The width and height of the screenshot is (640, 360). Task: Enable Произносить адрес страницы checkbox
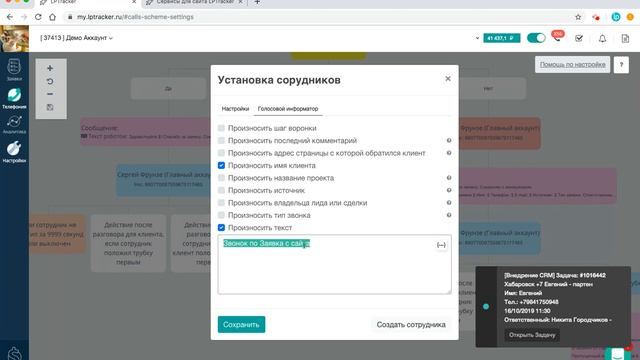(221, 153)
